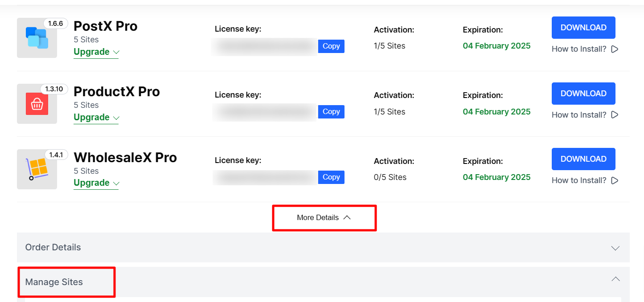Open the Upgrade dropdown under WholesaleX Pro
This screenshot has height=302, width=644.
96,183
